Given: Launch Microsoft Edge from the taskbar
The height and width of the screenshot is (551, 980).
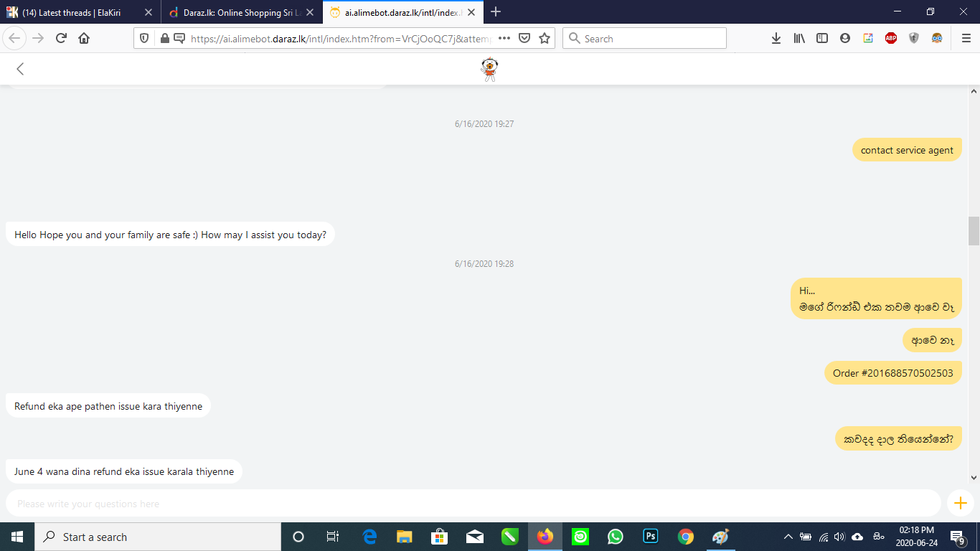Looking at the screenshot, I should (x=370, y=537).
